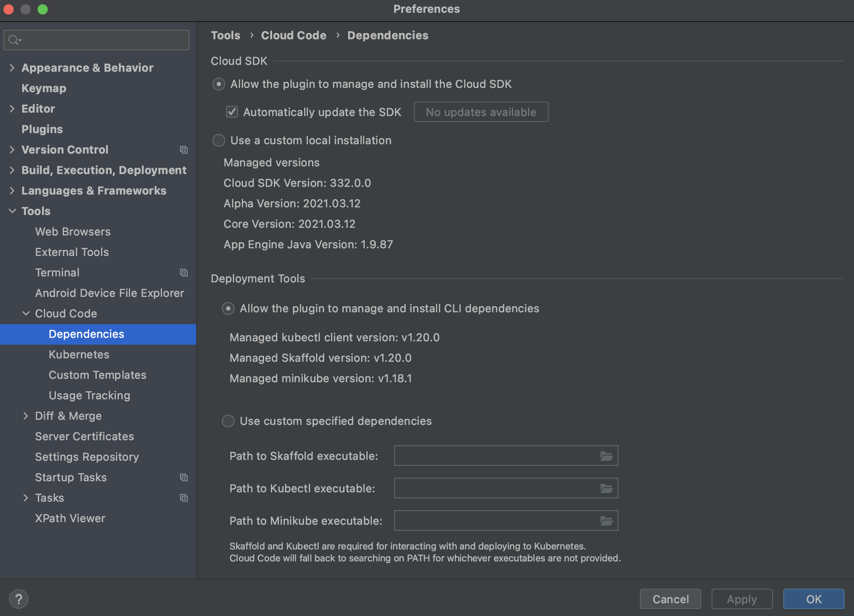Select the Usage Tracking settings
Screen dimensions: 854x616
coord(89,395)
